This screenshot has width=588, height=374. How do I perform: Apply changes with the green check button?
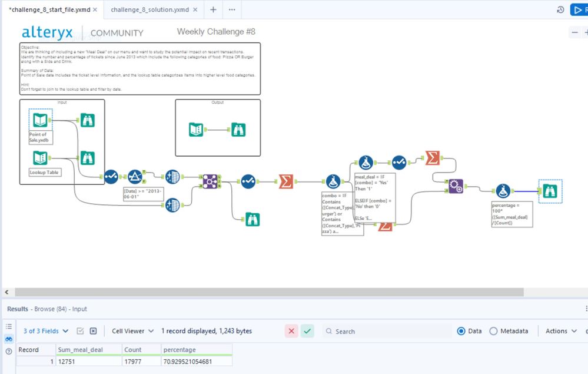(307, 331)
